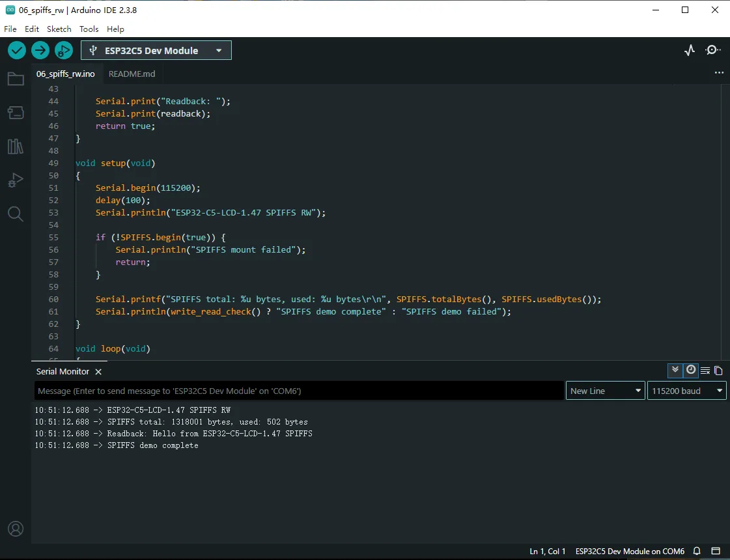Click the Arduino logo in title bar
The image size is (730, 560).
point(10,10)
